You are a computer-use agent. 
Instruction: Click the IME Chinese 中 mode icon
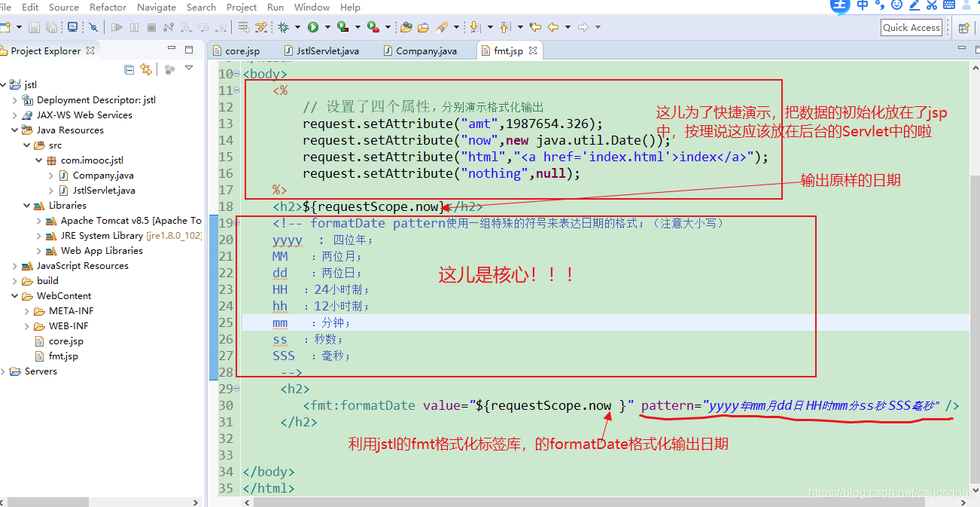(x=863, y=5)
